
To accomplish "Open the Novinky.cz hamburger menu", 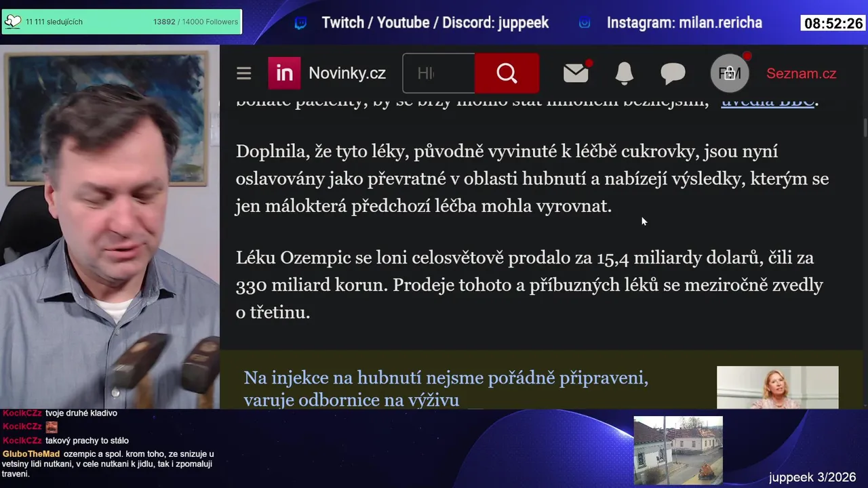I will pyautogui.click(x=244, y=73).
